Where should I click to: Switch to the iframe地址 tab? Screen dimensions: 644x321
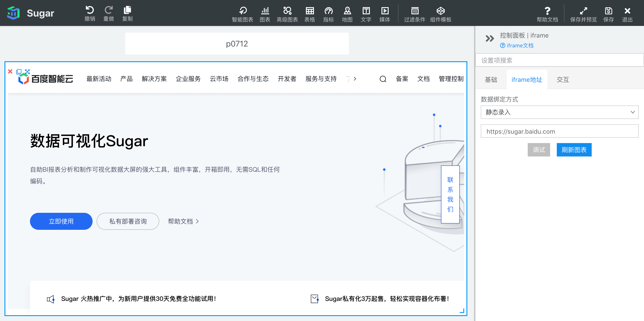coord(527,80)
